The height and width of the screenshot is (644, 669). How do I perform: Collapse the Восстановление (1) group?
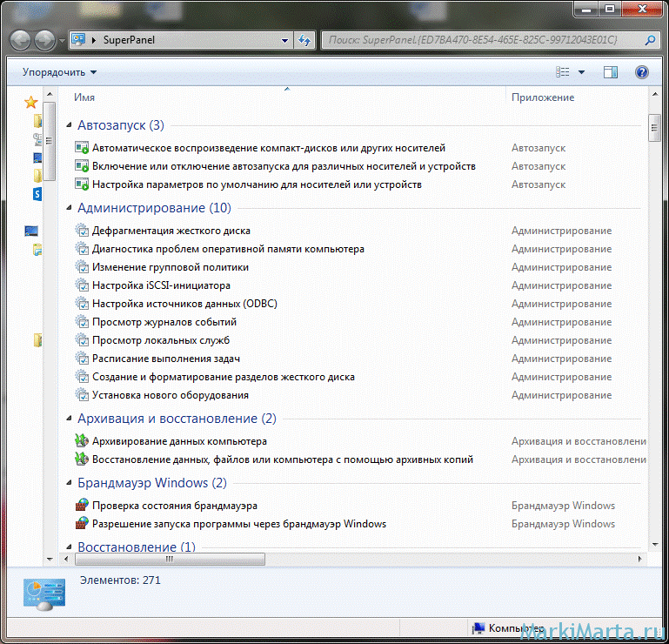tap(69, 547)
